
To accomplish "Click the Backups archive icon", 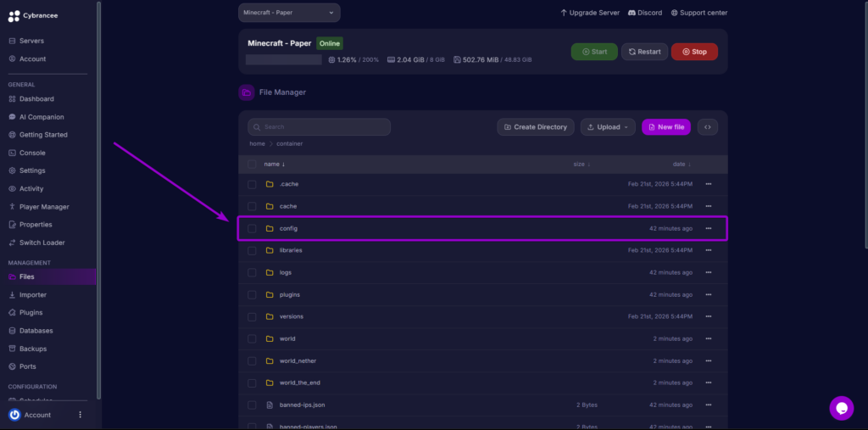I will pyautogui.click(x=13, y=349).
